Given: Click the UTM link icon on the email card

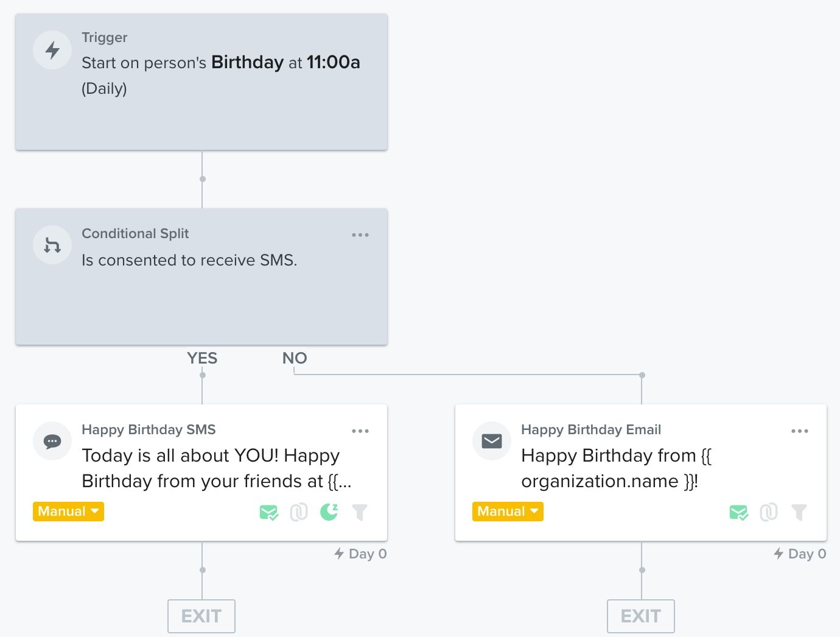Looking at the screenshot, I should tap(769, 513).
